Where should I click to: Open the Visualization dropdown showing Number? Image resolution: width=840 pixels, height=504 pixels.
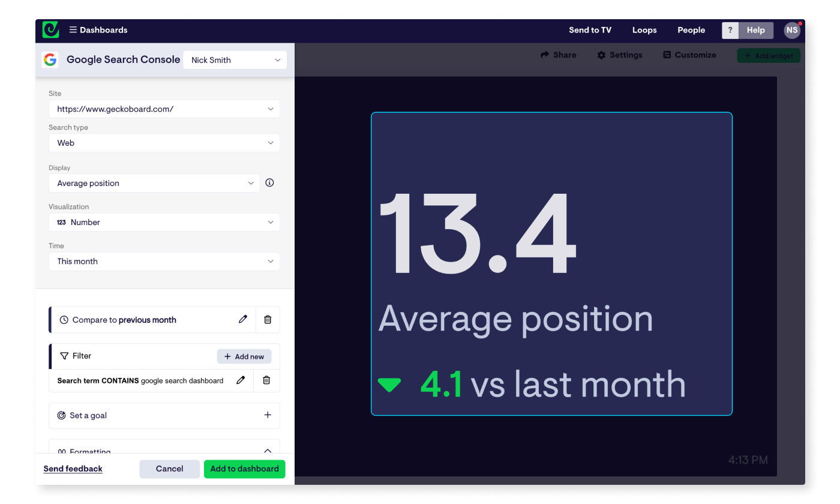coord(164,222)
